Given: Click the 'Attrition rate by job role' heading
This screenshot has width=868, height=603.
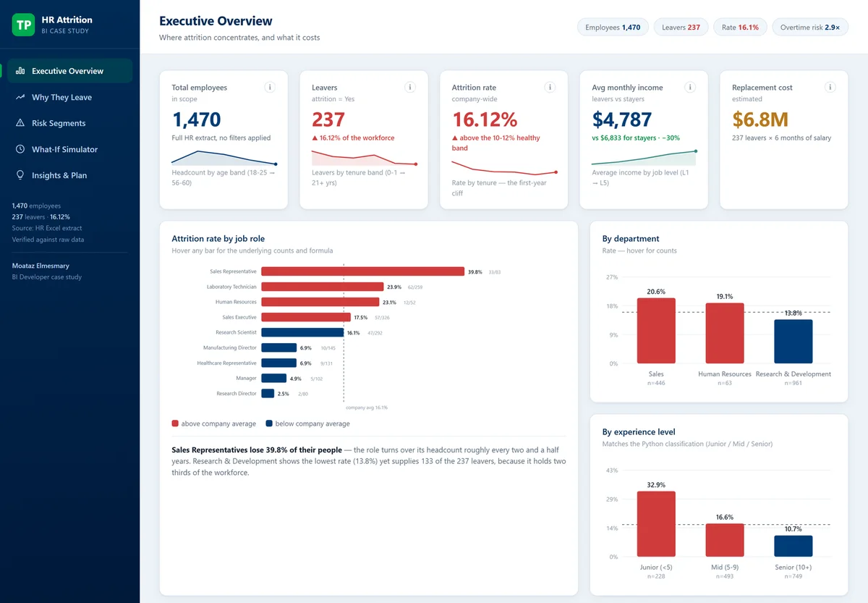Looking at the screenshot, I should [218, 239].
